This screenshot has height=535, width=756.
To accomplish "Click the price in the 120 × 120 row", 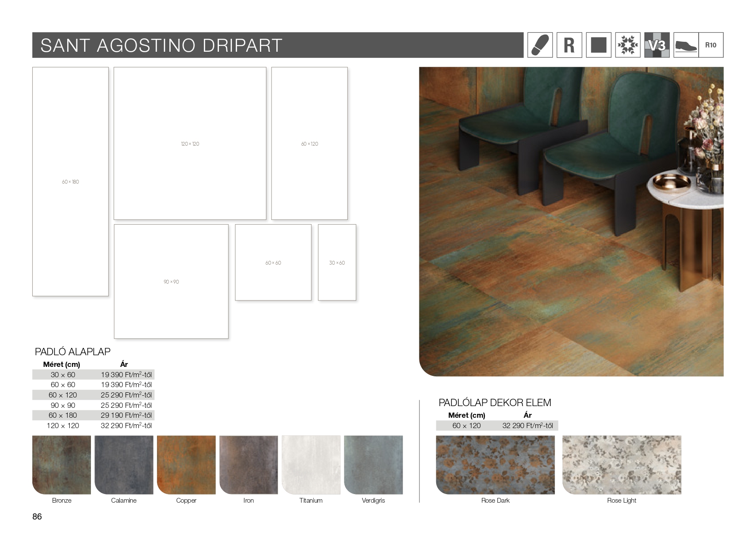I will [x=126, y=425].
